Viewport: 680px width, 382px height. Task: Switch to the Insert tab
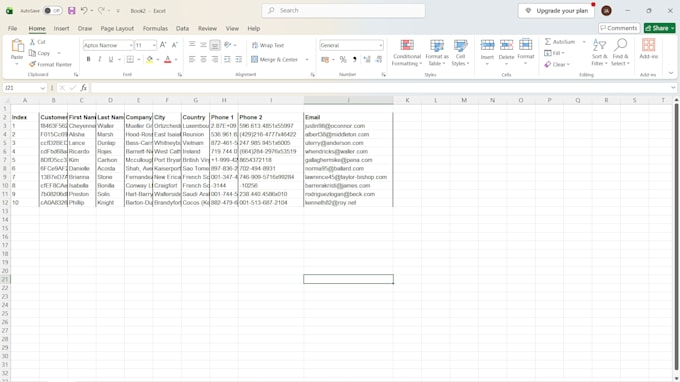click(x=62, y=28)
